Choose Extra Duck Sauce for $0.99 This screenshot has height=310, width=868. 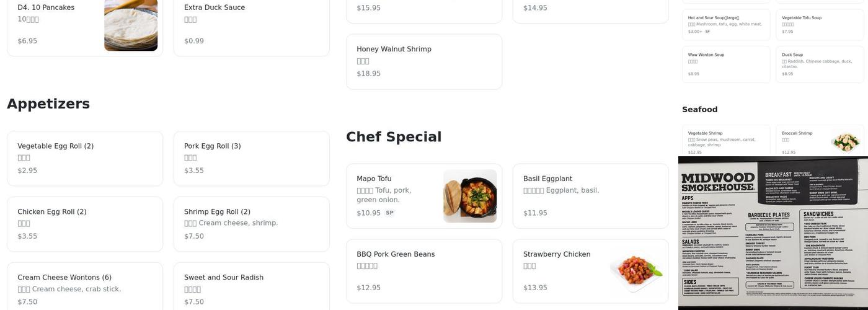pyautogui.click(x=251, y=25)
